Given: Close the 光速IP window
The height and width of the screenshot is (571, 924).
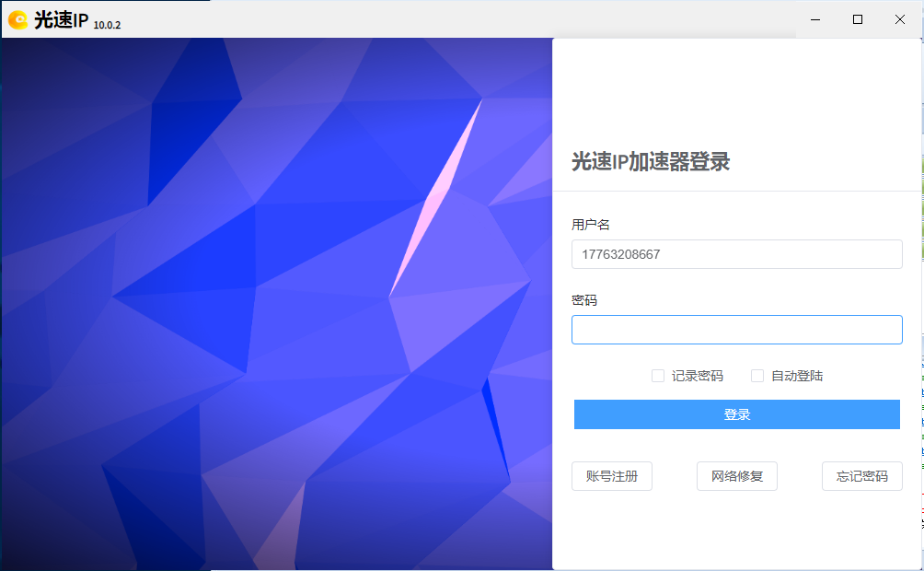Looking at the screenshot, I should [x=900, y=19].
